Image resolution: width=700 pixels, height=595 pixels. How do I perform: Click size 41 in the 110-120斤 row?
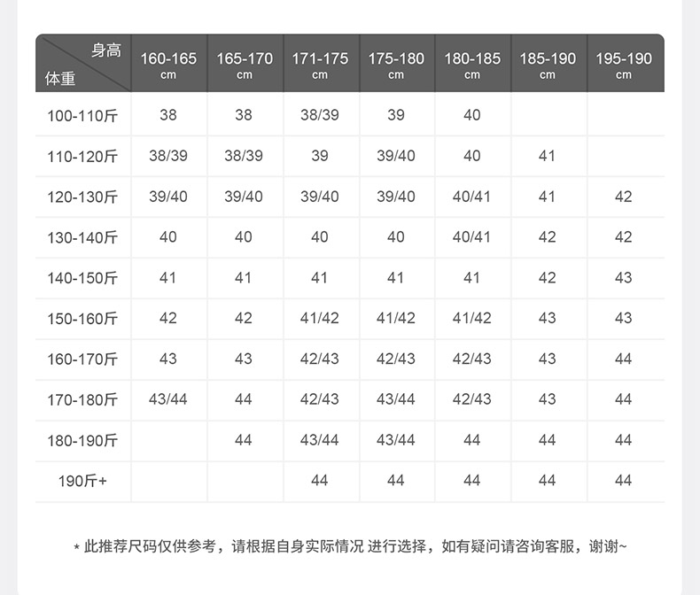[547, 156]
